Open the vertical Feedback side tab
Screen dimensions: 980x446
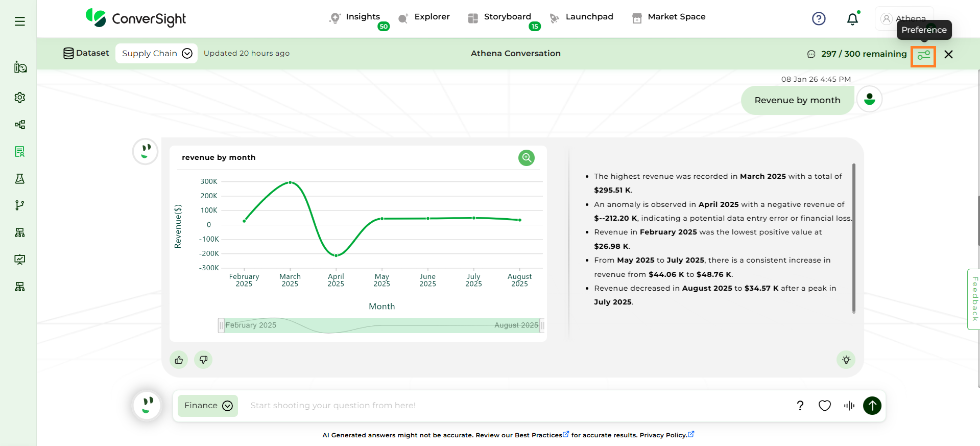point(974,299)
